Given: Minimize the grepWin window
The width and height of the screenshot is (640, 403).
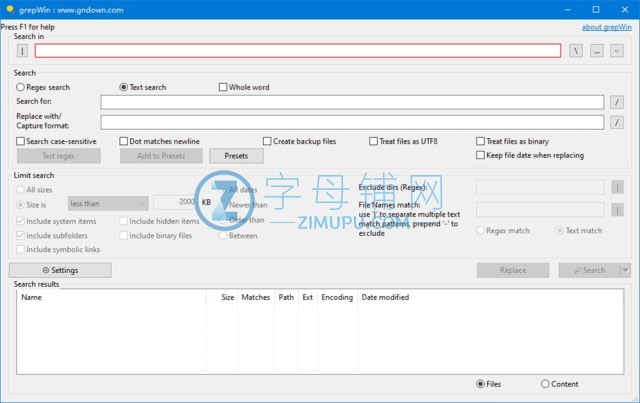Looking at the screenshot, I should click(567, 9).
